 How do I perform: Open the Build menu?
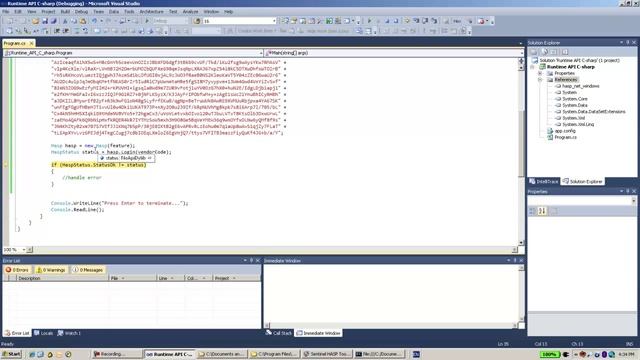(x=65, y=12)
